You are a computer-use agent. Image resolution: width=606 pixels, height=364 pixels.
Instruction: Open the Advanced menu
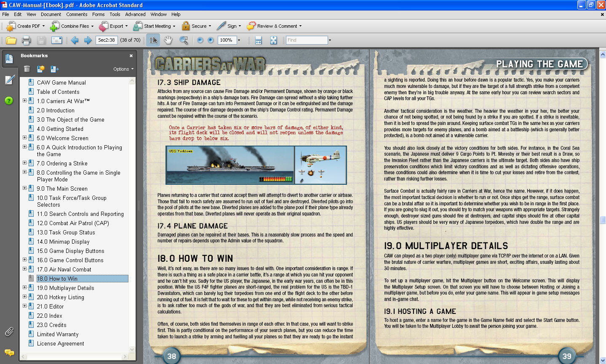click(135, 14)
